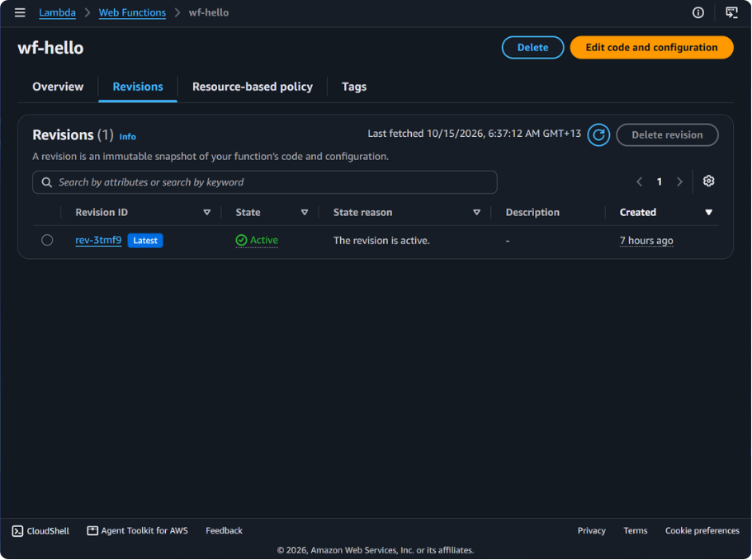The height and width of the screenshot is (560, 752).
Task: Open the Tags tab
Action: [354, 87]
